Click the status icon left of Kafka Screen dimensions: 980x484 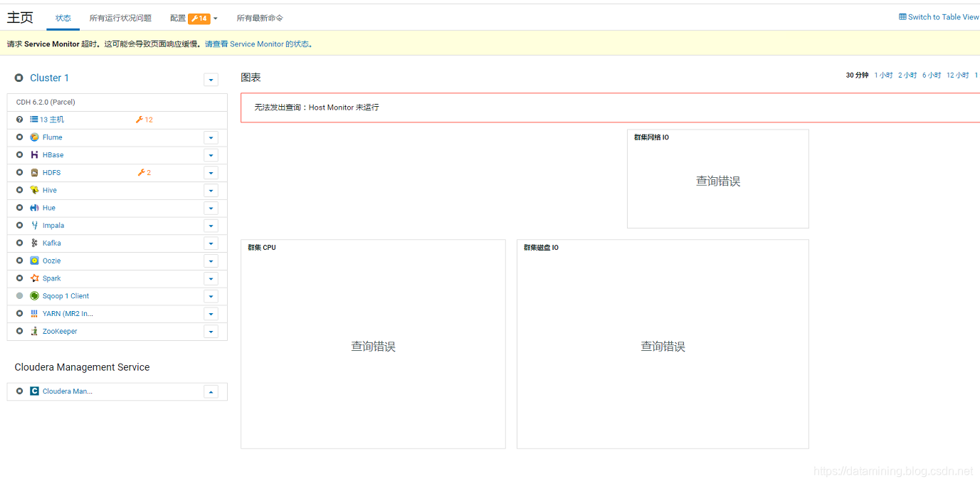pos(20,243)
